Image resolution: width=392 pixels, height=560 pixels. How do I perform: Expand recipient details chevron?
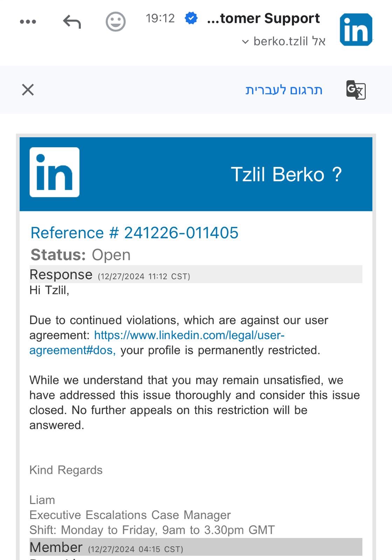(x=245, y=42)
